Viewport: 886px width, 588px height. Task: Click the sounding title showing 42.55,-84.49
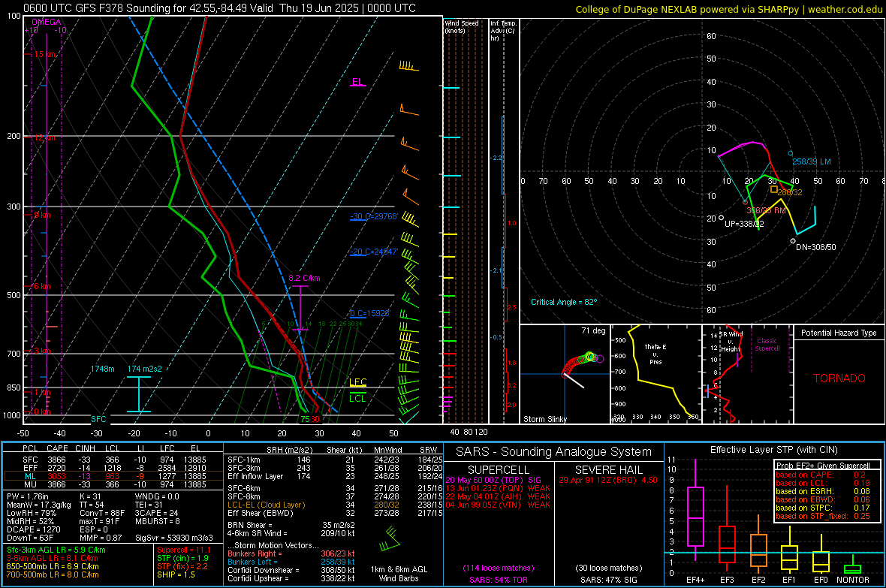coord(220,8)
